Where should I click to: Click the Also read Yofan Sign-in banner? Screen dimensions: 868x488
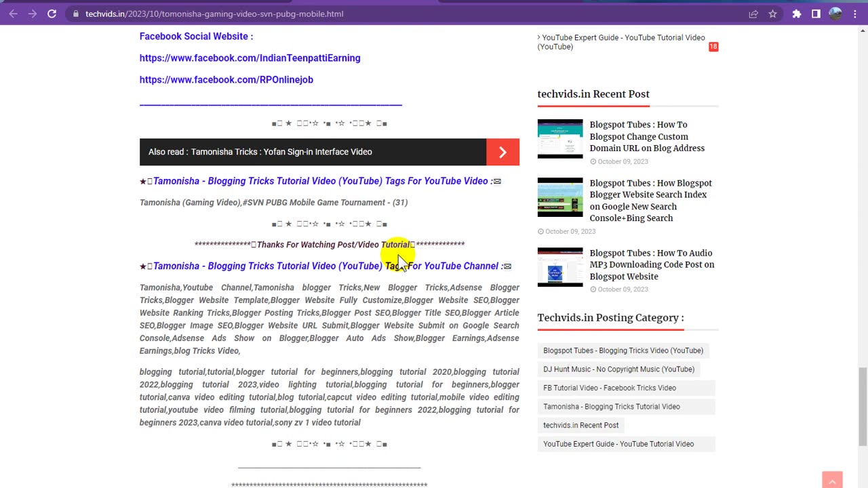pos(329,152)
